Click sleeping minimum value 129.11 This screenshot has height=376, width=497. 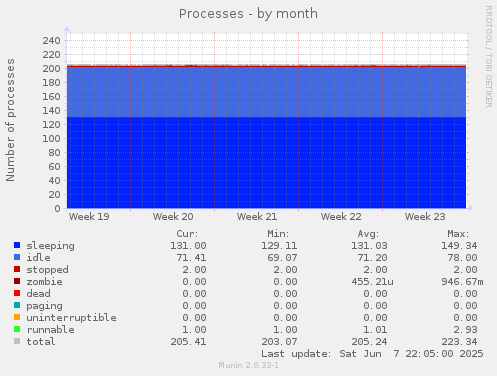[x=279, y=246]
